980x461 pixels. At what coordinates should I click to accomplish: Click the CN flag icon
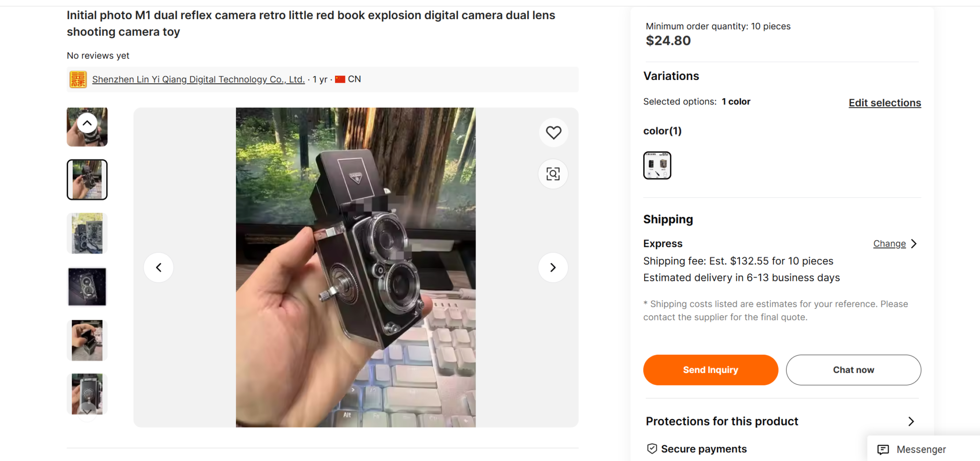[x=341, y=79]
